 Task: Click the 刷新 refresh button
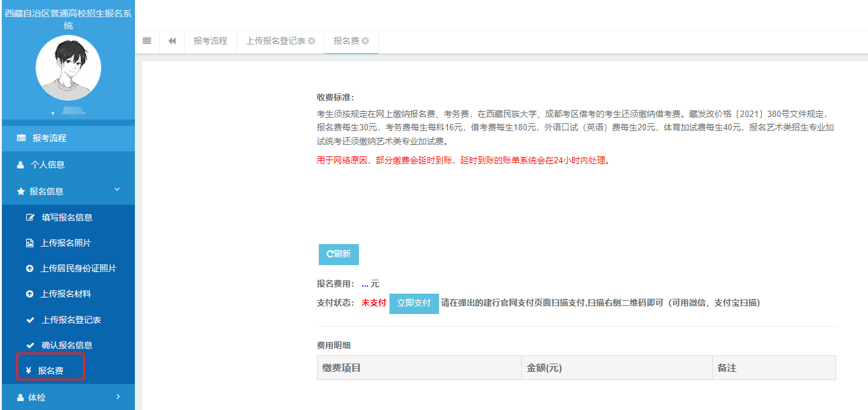(339, 254)
